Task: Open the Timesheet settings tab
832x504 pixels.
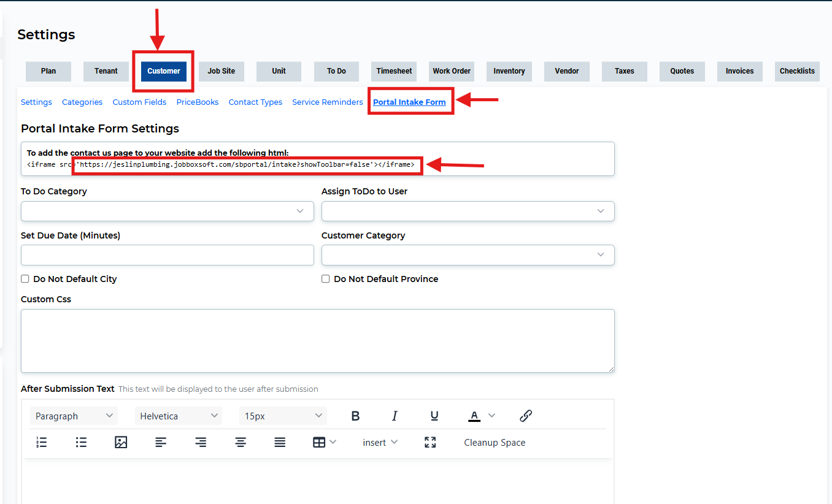Action: pyautogui.click(x=394, y=71)
